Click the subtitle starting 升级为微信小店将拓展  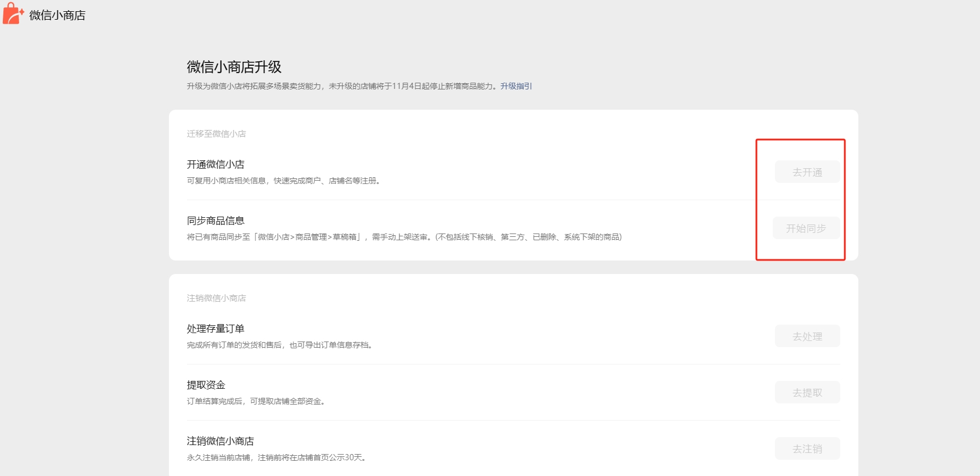343,86
